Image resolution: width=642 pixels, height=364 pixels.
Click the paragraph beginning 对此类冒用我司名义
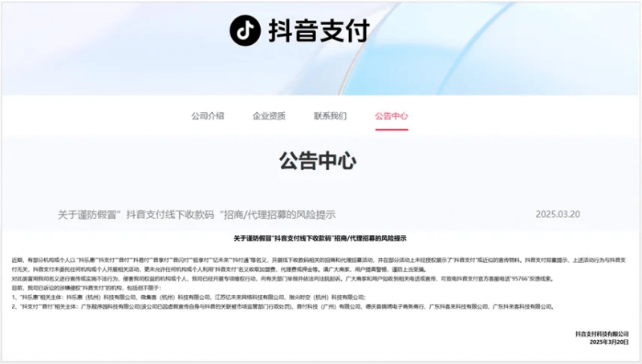[x=283, y=279]
